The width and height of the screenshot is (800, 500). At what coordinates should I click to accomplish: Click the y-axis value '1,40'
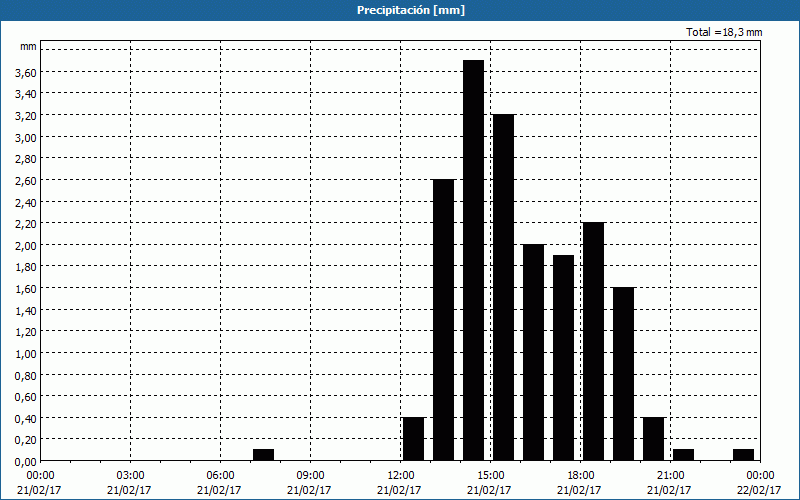(26, 310)
